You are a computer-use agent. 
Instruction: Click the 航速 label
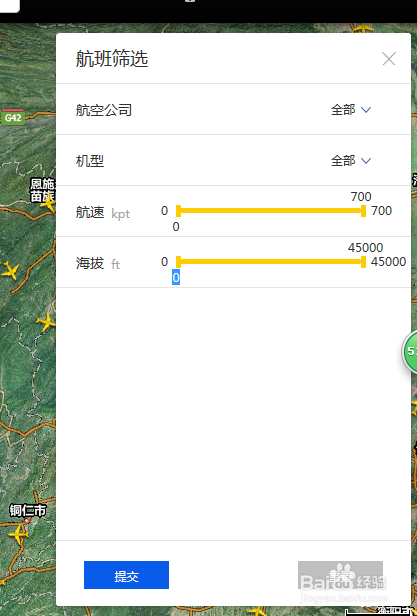coord(90,213)
